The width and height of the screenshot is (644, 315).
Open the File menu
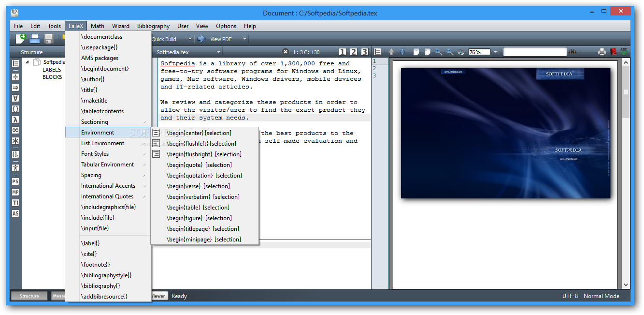click(18, 26)
